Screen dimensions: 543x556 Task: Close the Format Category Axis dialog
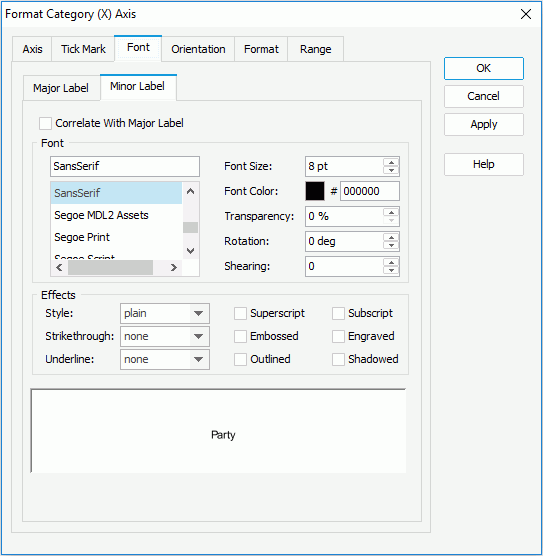526,14
